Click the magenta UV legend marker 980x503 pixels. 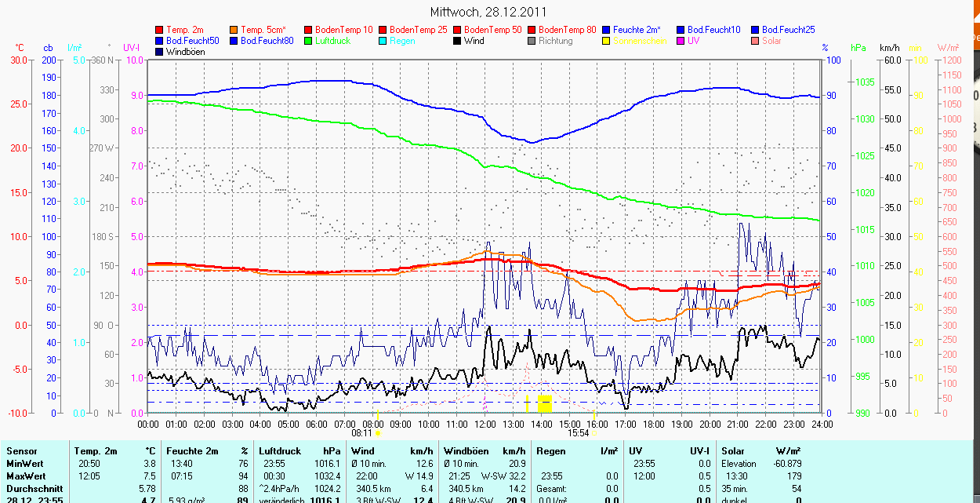click(681, 41)
